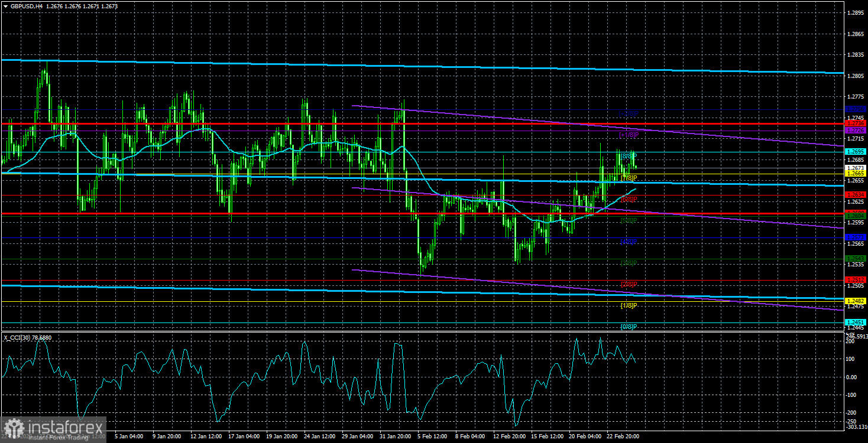Select the [0/8]P Murray level label
Viewport: 868px width, 443px height.
click(x=629, y=327)
